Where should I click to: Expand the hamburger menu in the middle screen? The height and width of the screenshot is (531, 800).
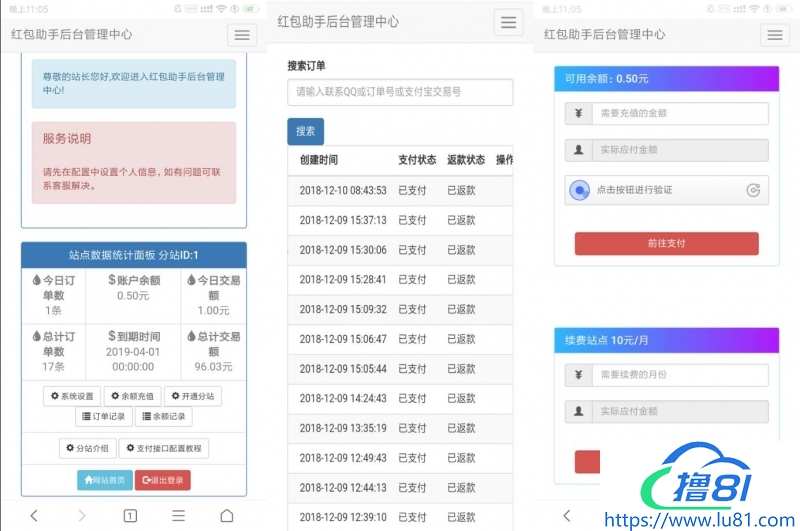(509, 23)
